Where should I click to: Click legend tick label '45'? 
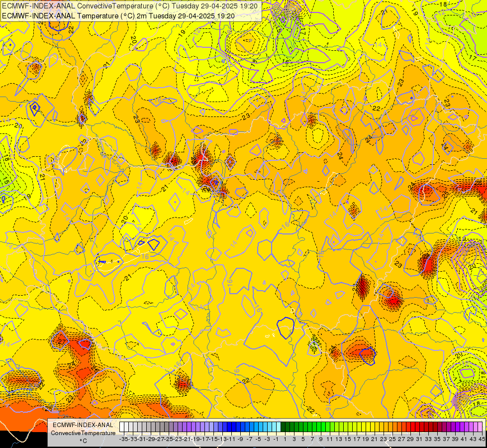(x=482, y=439)
